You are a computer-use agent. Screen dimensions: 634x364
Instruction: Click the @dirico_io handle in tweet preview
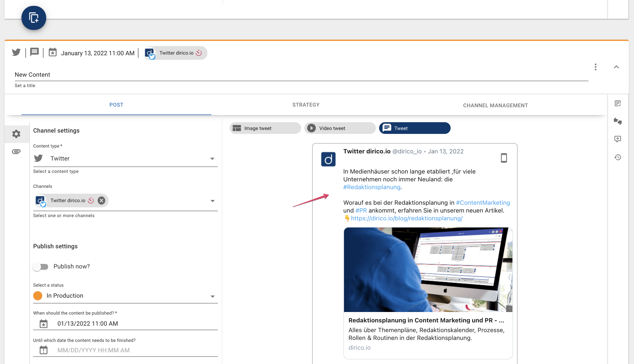click(407, 151)
